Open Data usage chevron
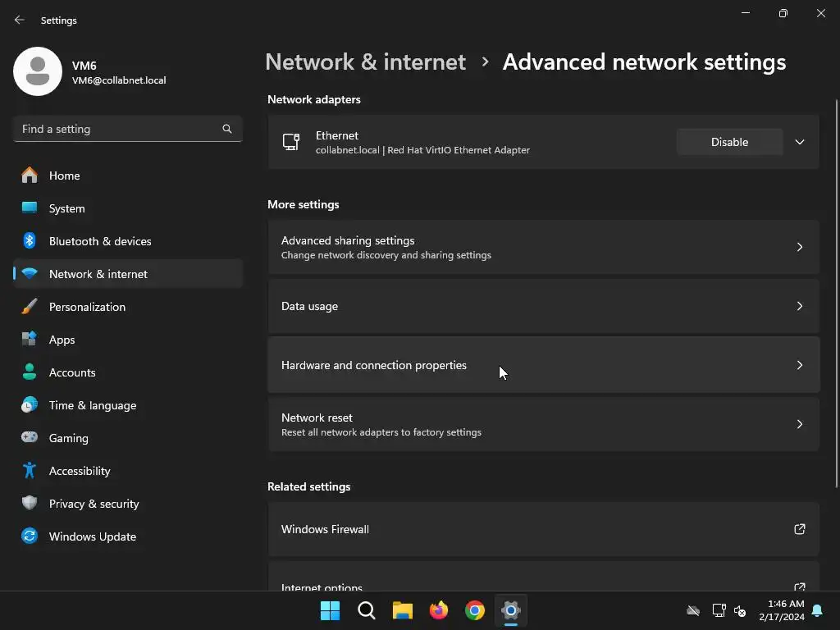Image resolution: width=840 pixels, height=630 pixels. pos(800,306)
